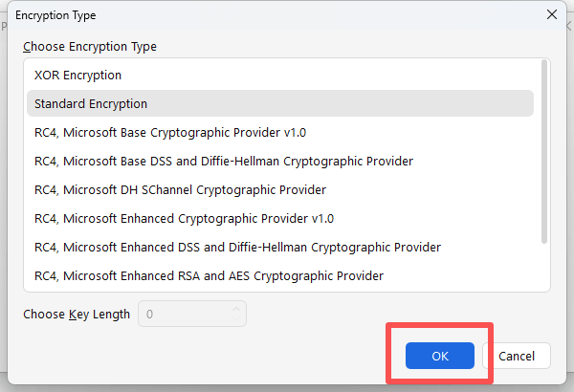Decrease key length with the down arrow
Screen dimensions: 574x392
[x=236, y=319]
